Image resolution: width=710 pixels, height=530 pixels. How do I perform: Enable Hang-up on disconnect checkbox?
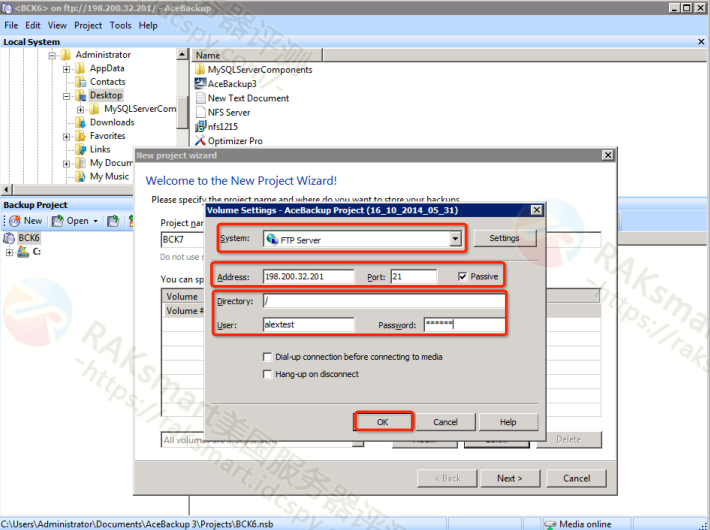pyautogui.click(x=267, y=374)
